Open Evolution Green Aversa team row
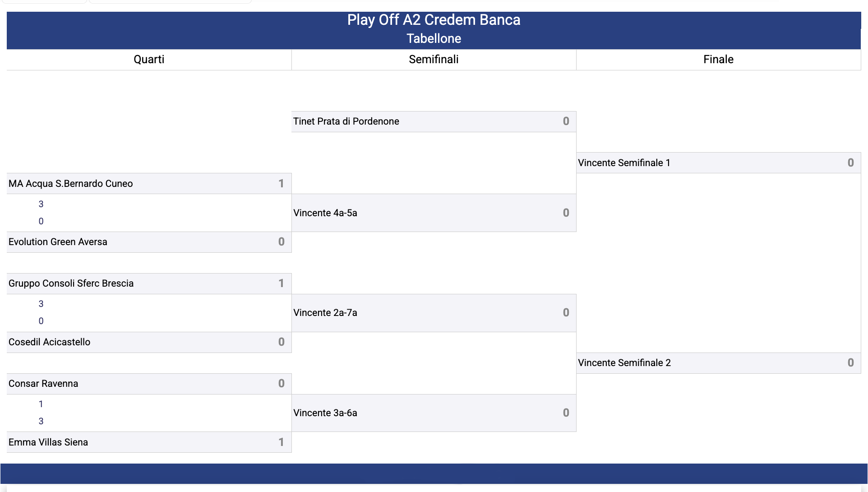 pos(149,242)
